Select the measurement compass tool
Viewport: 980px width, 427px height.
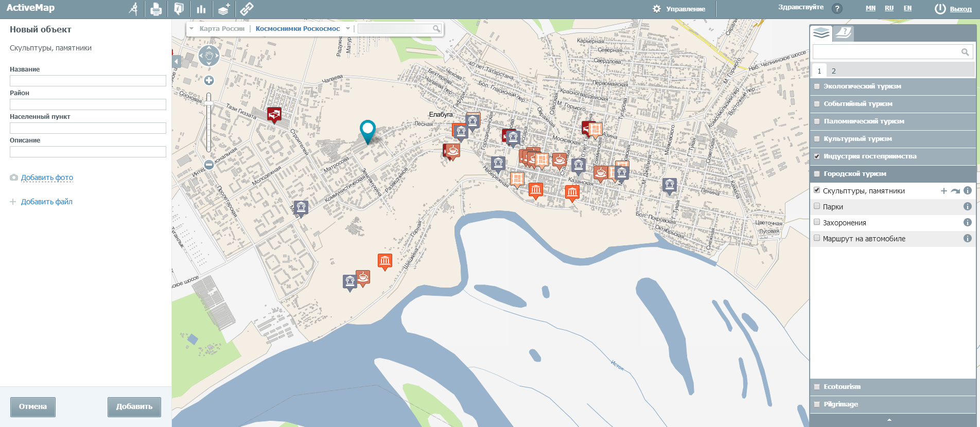pyautogui.click(x=134, y=9)
